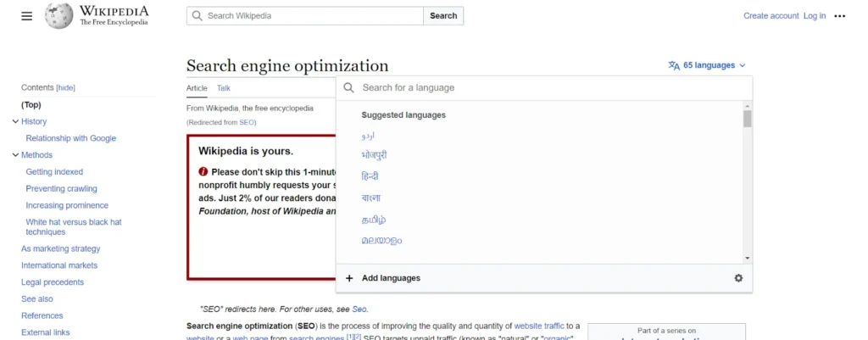Click the magnifier icon in language search
The height and width of the screenshot is (340, 868).
pyautogui.click(x=348, y=87)
